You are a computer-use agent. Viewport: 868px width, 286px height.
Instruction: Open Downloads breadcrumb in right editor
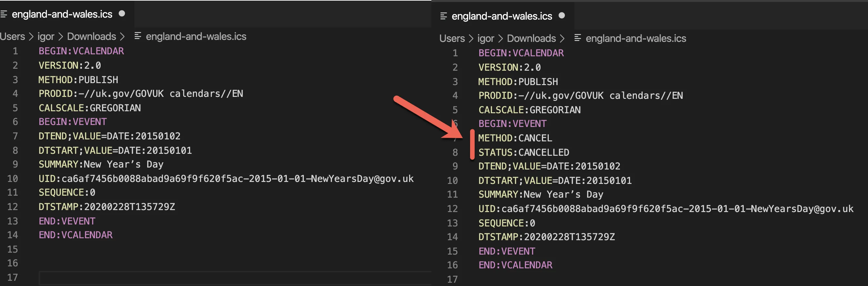(531, 38)
